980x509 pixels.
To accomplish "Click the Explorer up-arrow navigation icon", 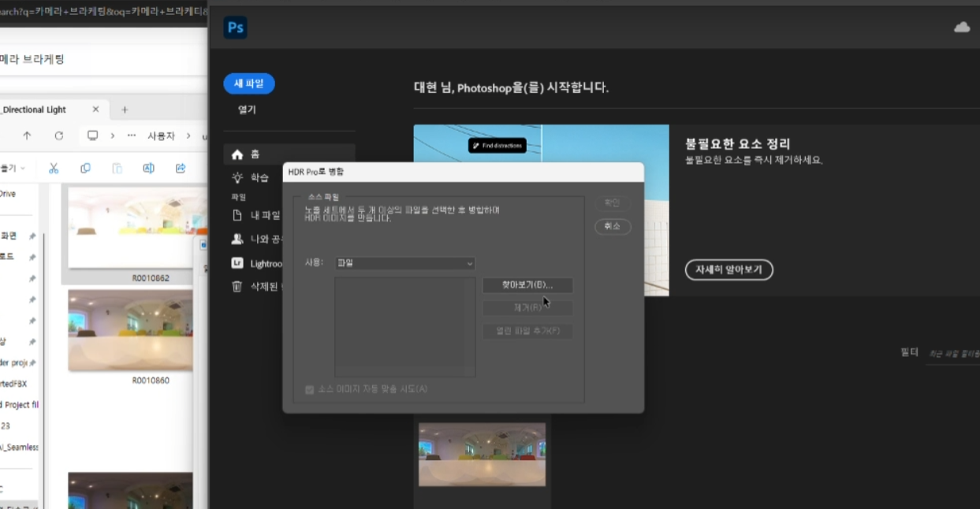I will pos(27,136).
